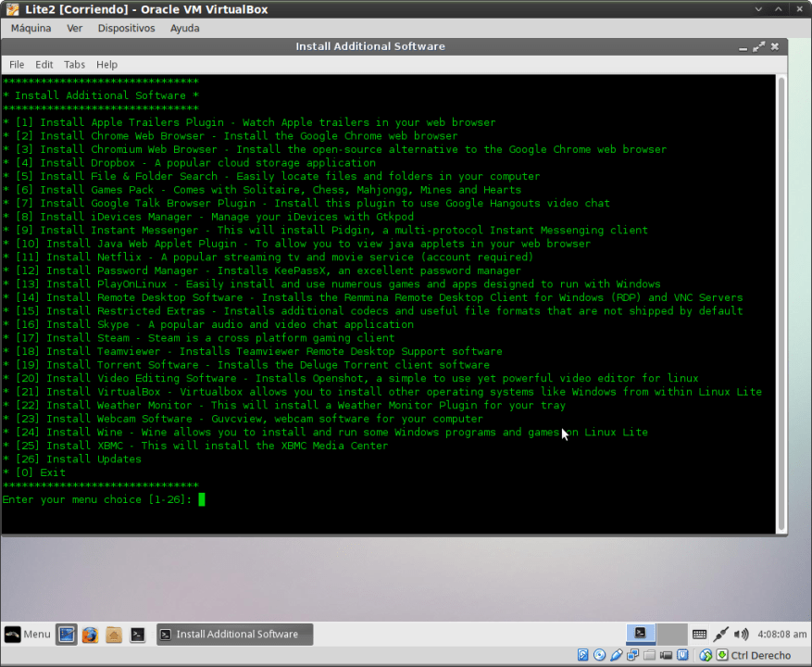Click the VirtualBox network adapters status icon
The width and height of the screenshot is (812, 667).
[x=632, y=654]
